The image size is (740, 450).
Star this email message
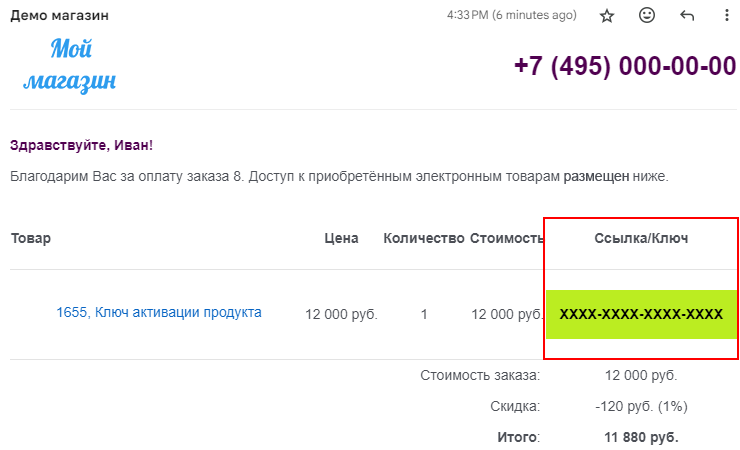[607, 16]
